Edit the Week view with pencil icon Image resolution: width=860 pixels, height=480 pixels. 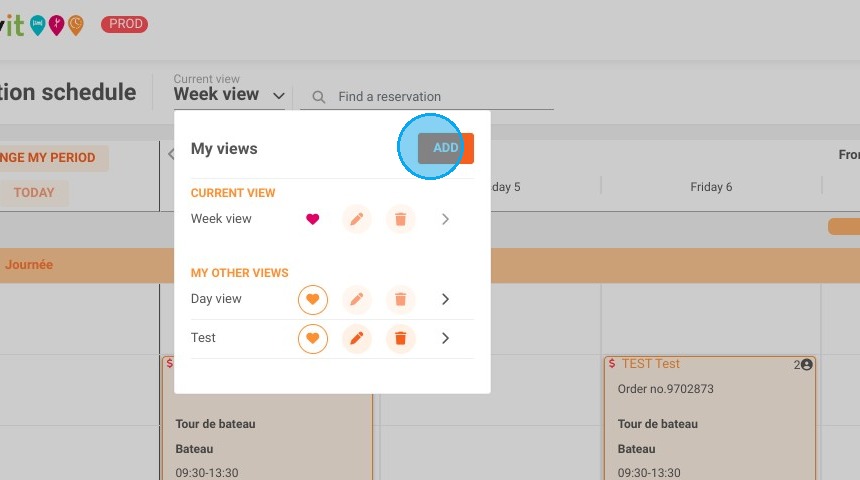tap(357, 219)
